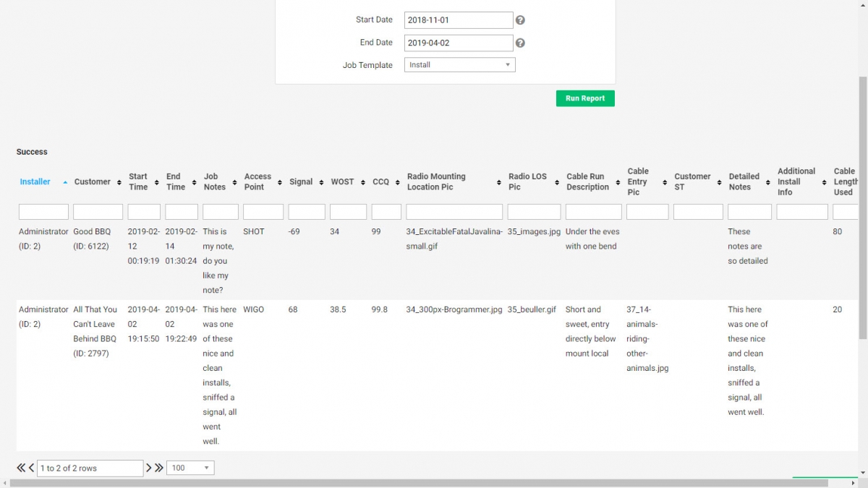
Task: Click the Job Notes filter box
Action: click(221, 212)
